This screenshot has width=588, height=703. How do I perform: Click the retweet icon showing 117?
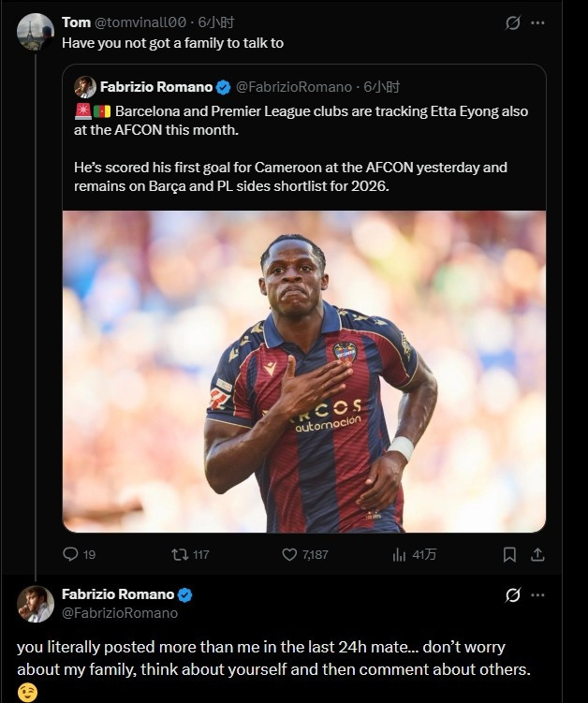pyautogui.click(x=180, y=554)
